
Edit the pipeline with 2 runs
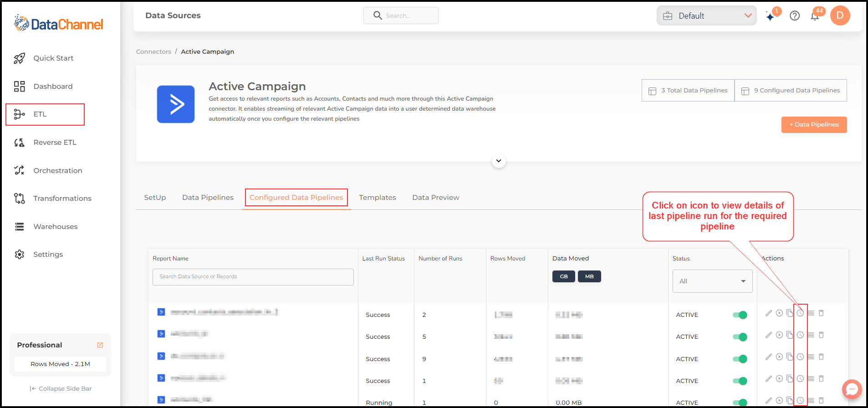click(x=769, y=313)
